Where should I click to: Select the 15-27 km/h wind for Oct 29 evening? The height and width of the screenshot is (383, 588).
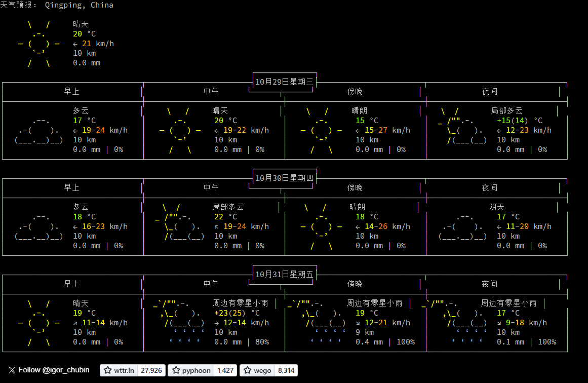pyautogui.click(x=383, y=131)
